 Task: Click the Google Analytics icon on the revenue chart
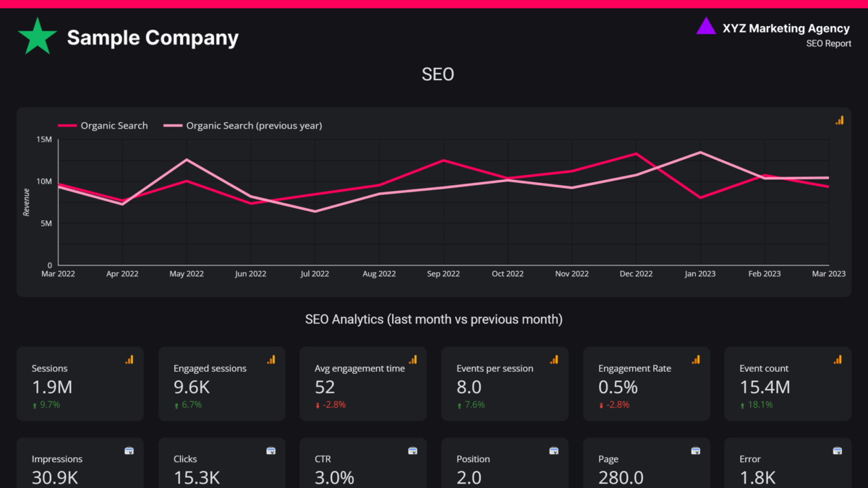pyautogui.click(x=839, y=120)
